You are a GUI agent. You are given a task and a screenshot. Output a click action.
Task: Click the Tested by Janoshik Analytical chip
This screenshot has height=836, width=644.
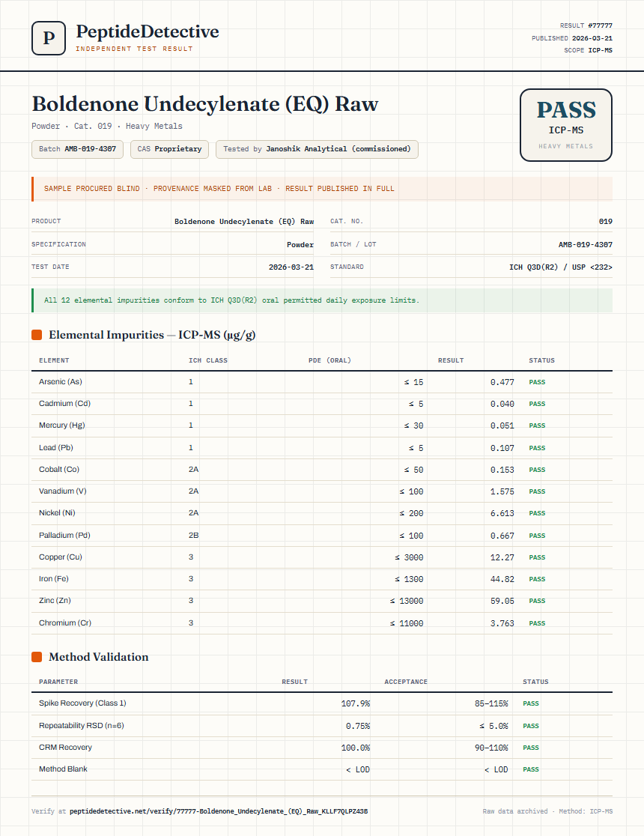coord(317,149)
